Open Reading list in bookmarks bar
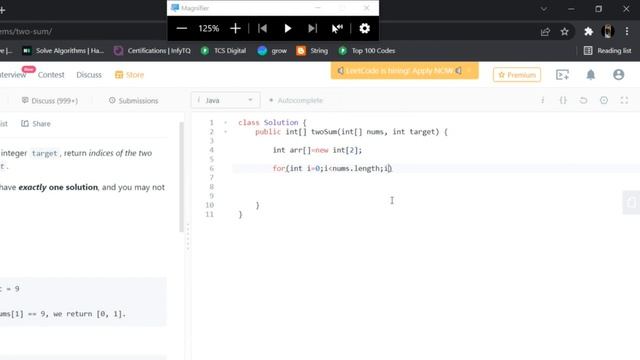The width and height of the screenshot is (640, 360). (x=608, y=51)
